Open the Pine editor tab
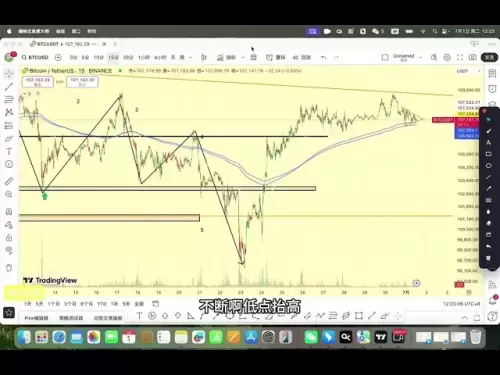The width and height of the screenshot is (500, 375). (x=36, y=318)
